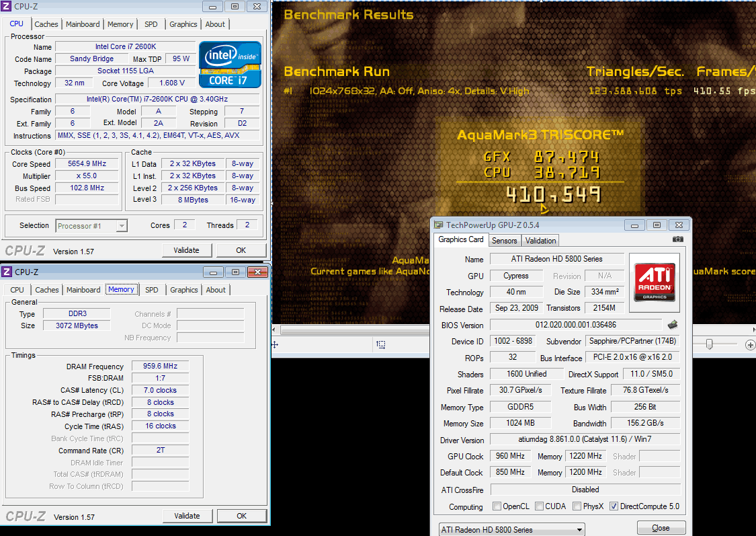The height and width of the screenshot is (536, 756).
Task: Click the horizontal scrollbar of image viewer
Action: click(x=354, y=330)
